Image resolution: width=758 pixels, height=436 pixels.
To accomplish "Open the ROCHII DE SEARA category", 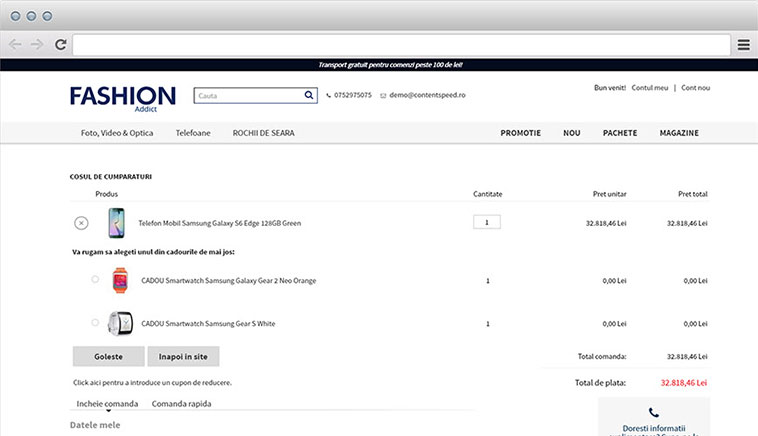I will 263,133.
